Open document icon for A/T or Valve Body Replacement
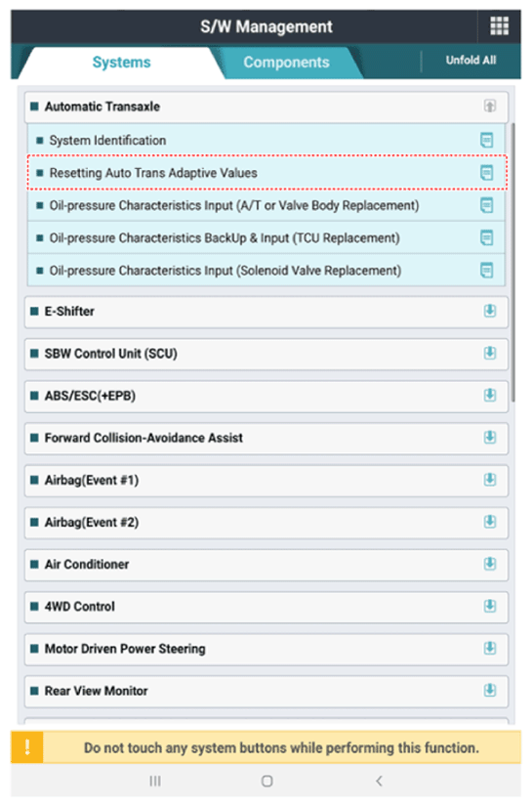This screenshot has height=806, width=532. 486,205
